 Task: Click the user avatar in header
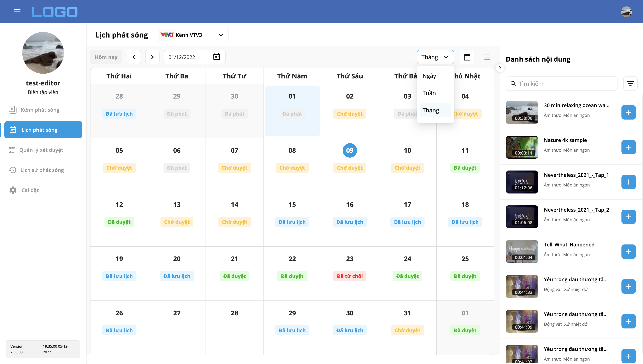point(626,12)
